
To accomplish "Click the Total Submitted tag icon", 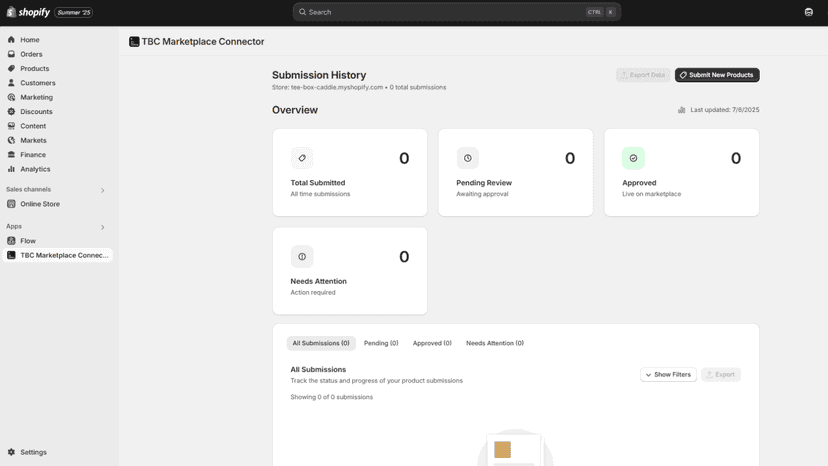I will coord(302,158).
